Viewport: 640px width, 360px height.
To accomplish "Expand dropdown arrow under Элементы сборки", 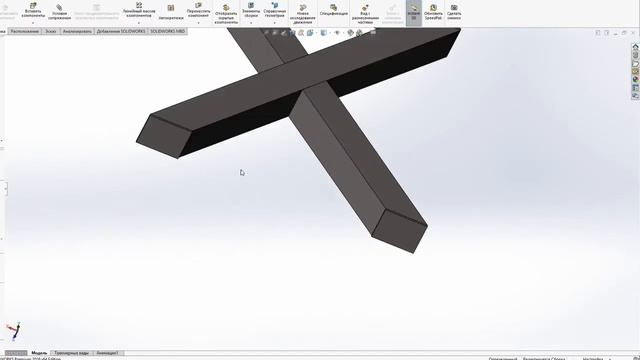I will click(251, 22).
